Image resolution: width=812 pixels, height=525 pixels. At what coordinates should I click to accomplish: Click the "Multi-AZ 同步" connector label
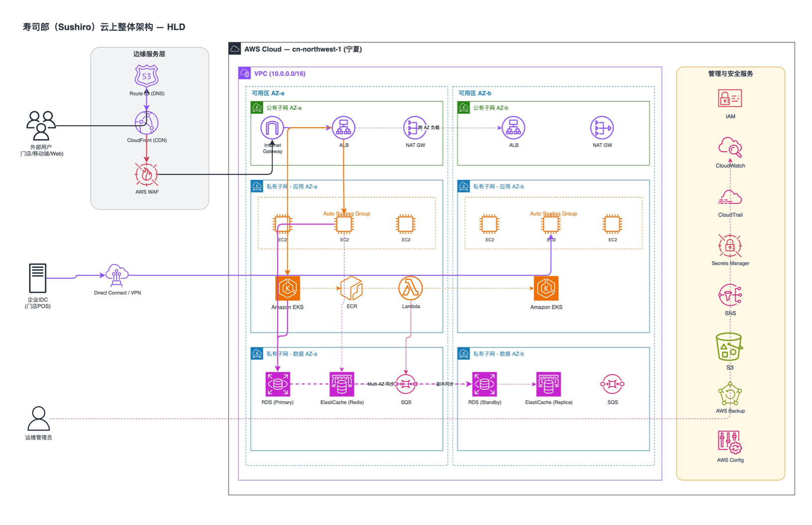coord(381,384)
